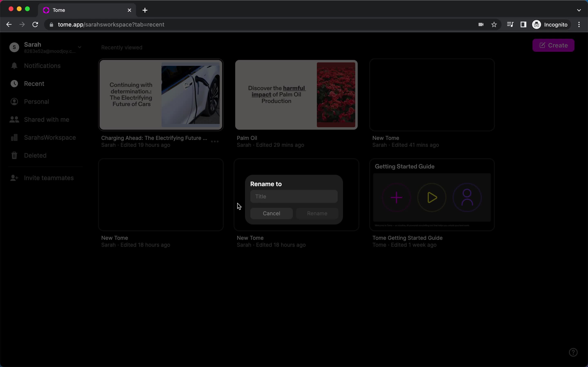Click Cancel in rename dialog

(271, 213)
